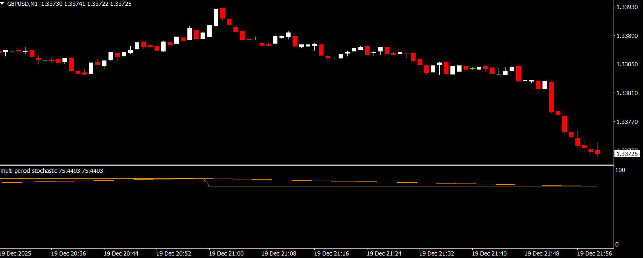Click the 0 level on stochastic scale
Image resolution: width=644 pixels, height=258 pixels.
click(x=617, y=244)
